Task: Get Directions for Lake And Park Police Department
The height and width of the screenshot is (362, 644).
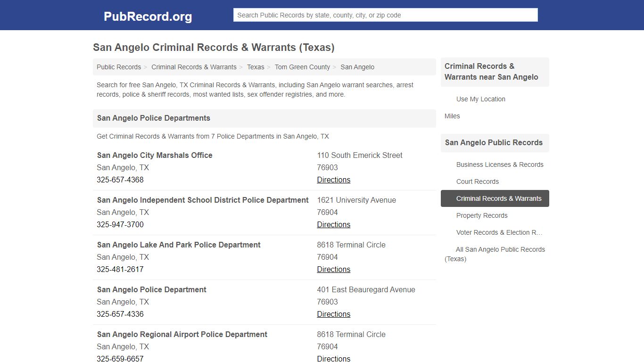Action: tap(333, 269)
